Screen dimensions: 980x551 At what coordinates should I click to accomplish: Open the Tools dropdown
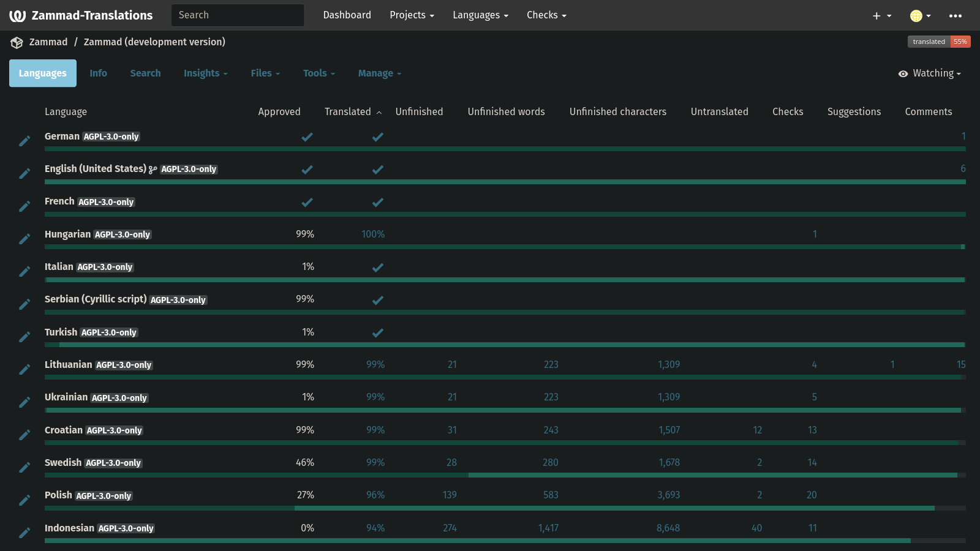(319, 73)
